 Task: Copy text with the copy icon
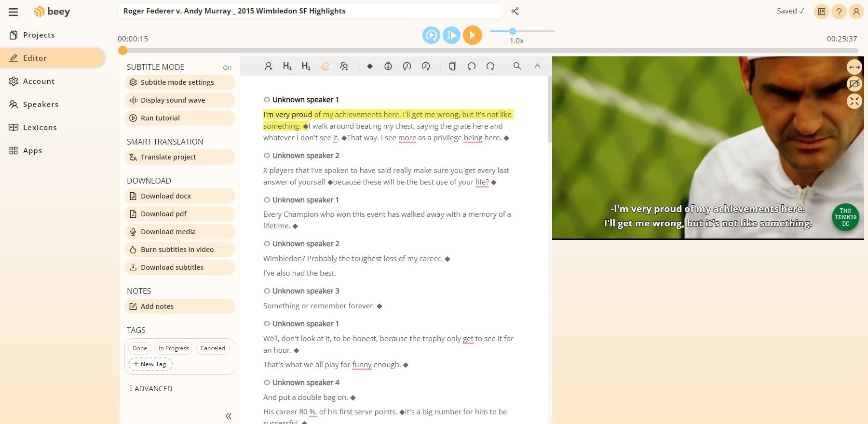click(x=452, y=66)
